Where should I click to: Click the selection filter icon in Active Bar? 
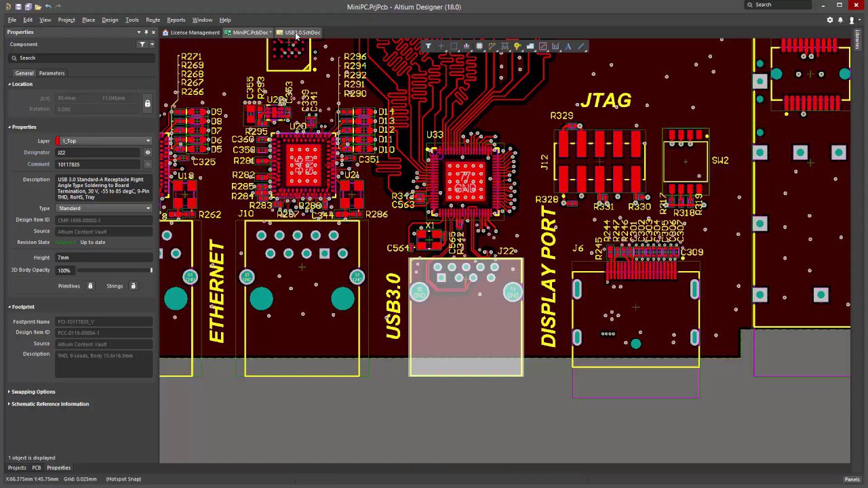point(428,46)
